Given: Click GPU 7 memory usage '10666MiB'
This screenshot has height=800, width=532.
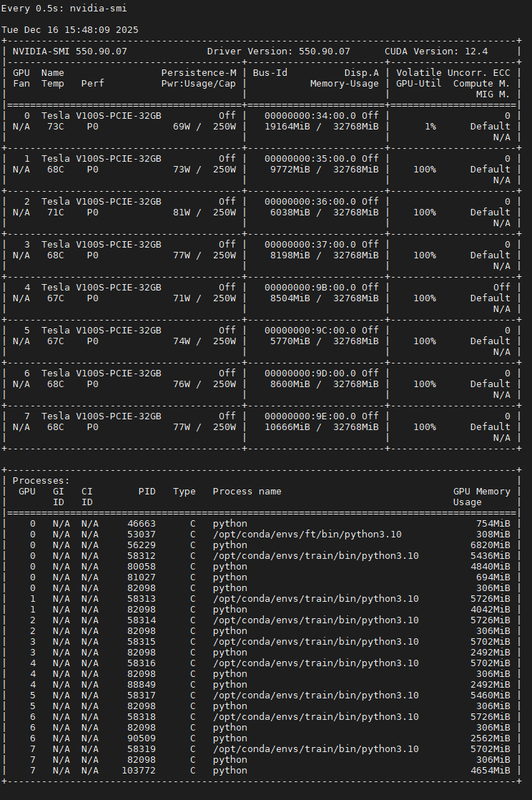Looking at the screenshot, I should 287,426.
